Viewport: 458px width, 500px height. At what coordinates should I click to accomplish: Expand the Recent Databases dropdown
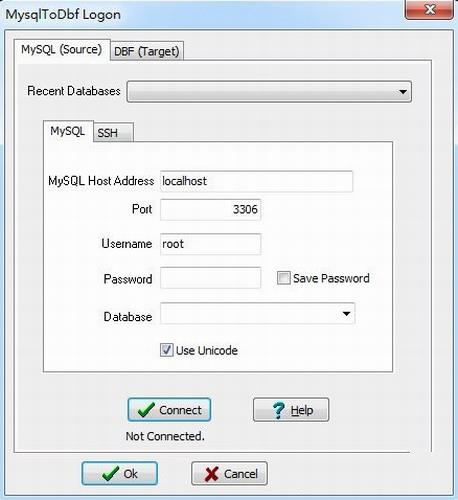coord(403,91)
